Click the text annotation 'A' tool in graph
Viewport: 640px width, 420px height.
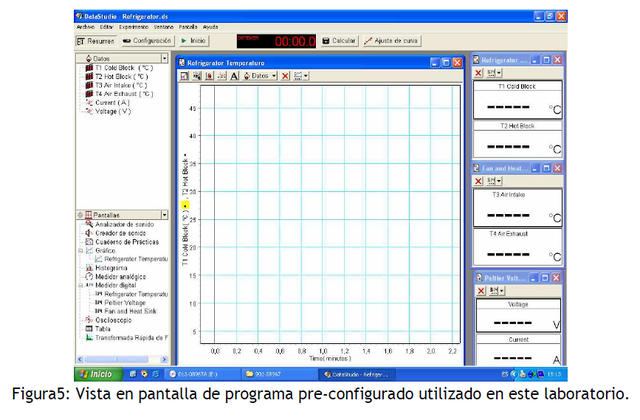point(234,76)
